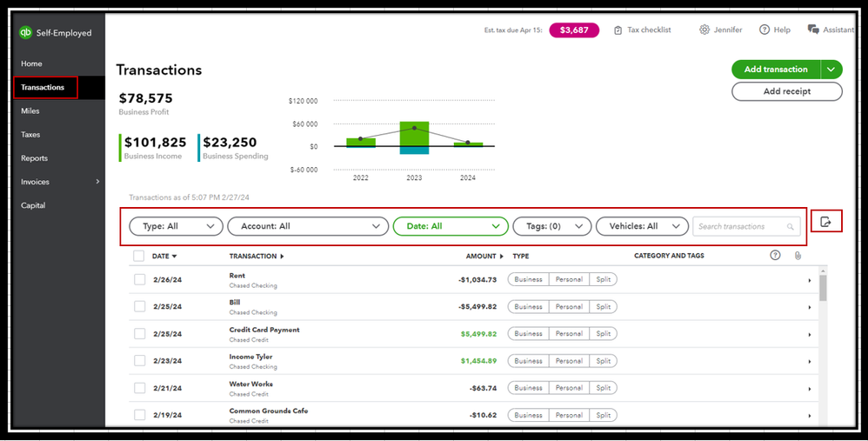Mark Income Tyler as Business
The height and width of the screenshot is (441, 868).
pos(528,361)
